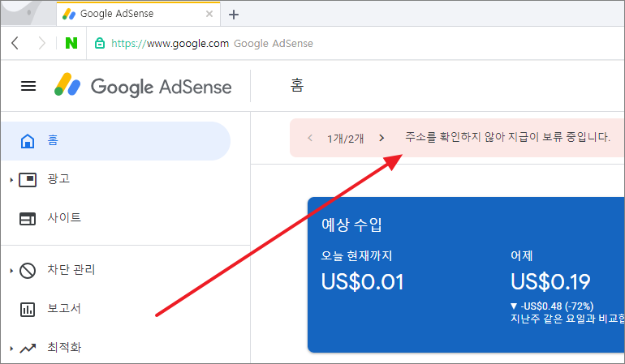Show next alert notification
The image size is (625, 364).
(x=381, y=138)
